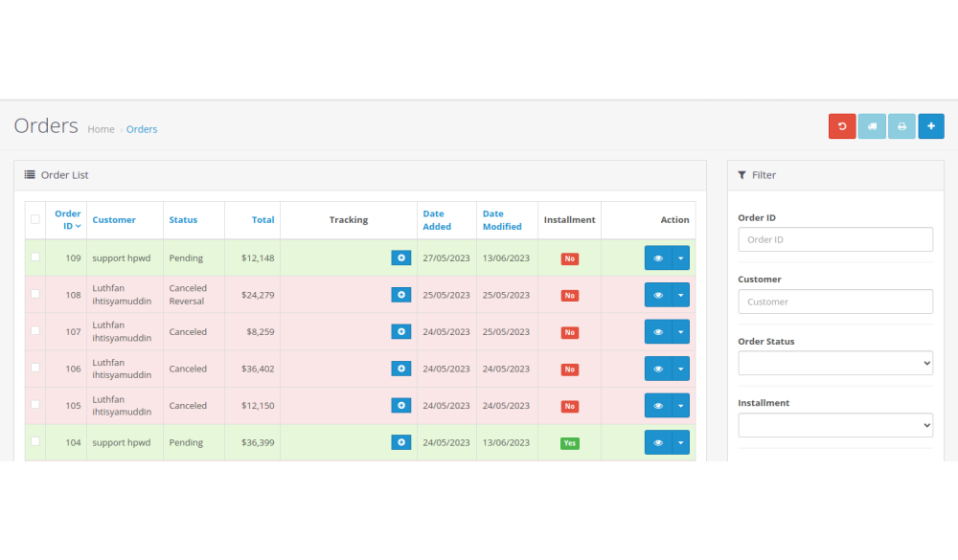Screen dimensions: 958x560
Task: Open action dropdown for order 107
Action: (680, 331)
